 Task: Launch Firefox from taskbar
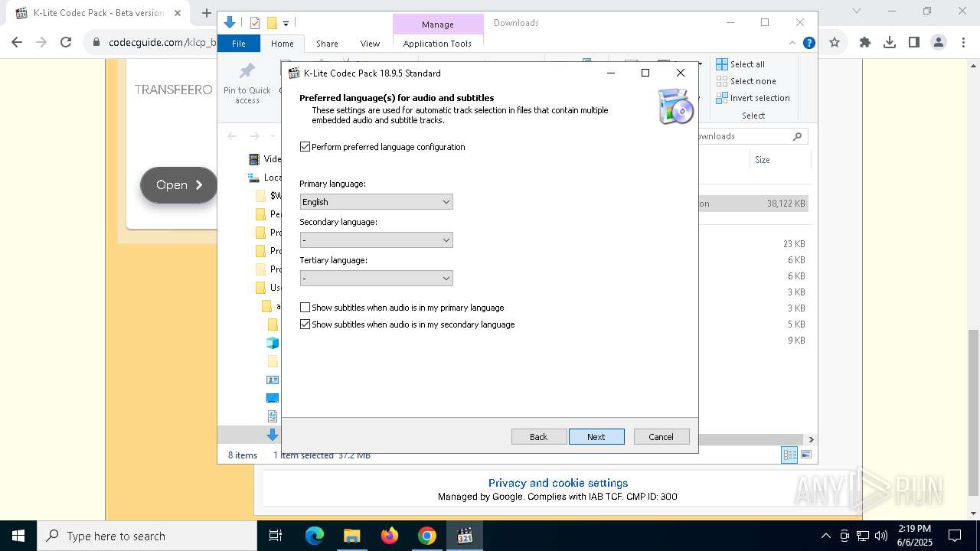point(390,536)
